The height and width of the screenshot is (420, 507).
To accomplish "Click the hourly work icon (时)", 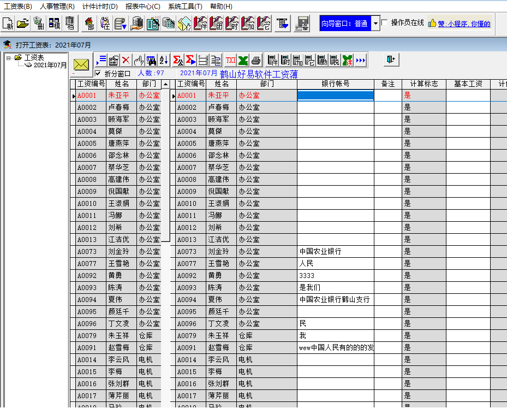I will [x=232, y=23].
